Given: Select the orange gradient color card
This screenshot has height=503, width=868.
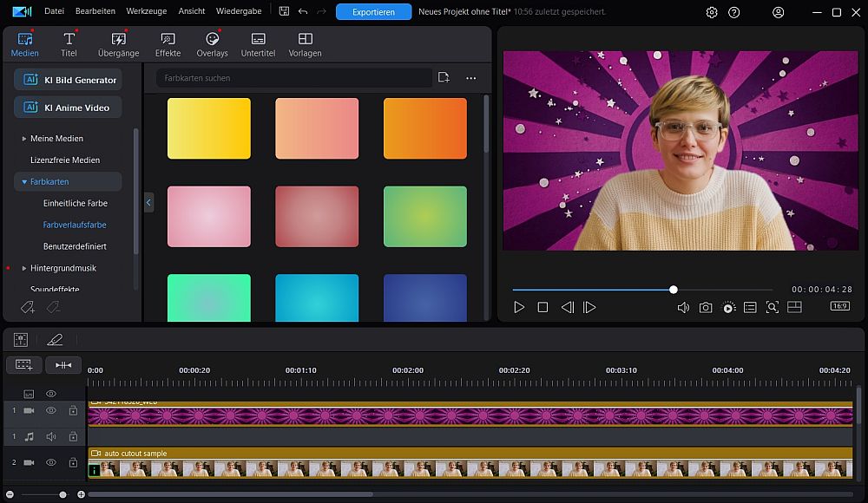Looking at the screenshot, I should tap(424, 128).
